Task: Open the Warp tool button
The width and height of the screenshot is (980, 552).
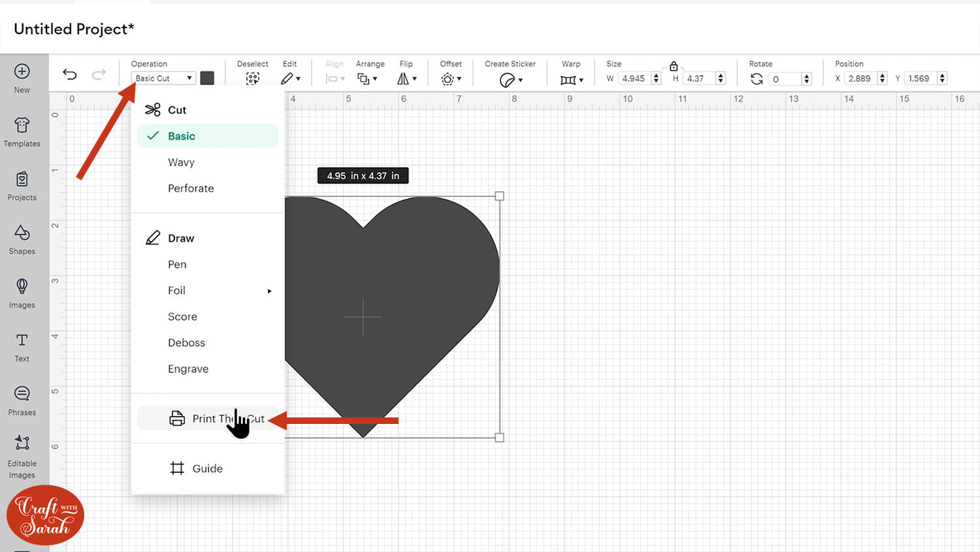Action: pyautogui.click(x=572, y=80)
